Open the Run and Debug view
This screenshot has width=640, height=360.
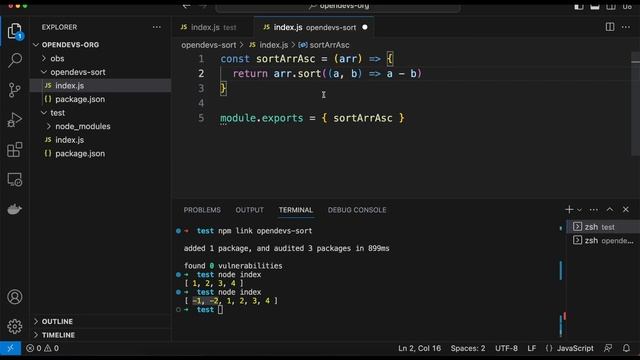15,120
